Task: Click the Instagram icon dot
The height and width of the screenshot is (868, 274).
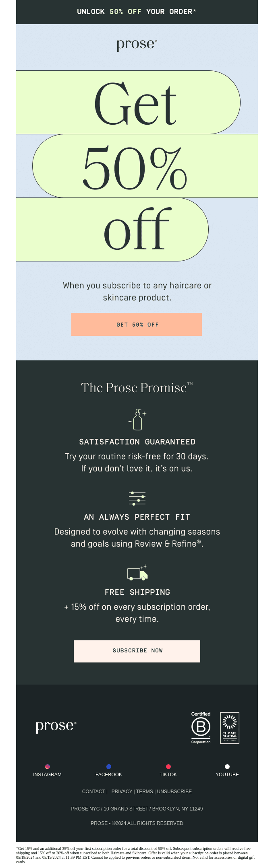Action: 48,767
